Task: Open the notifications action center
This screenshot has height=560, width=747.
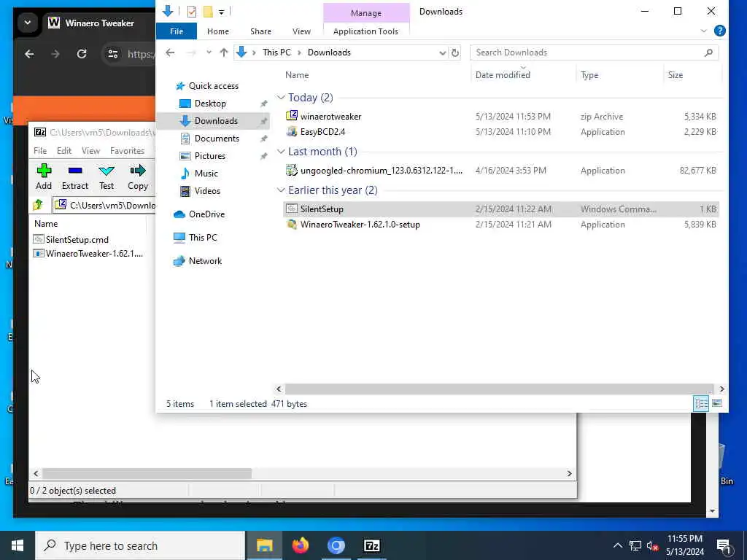Action: point(724,545)
